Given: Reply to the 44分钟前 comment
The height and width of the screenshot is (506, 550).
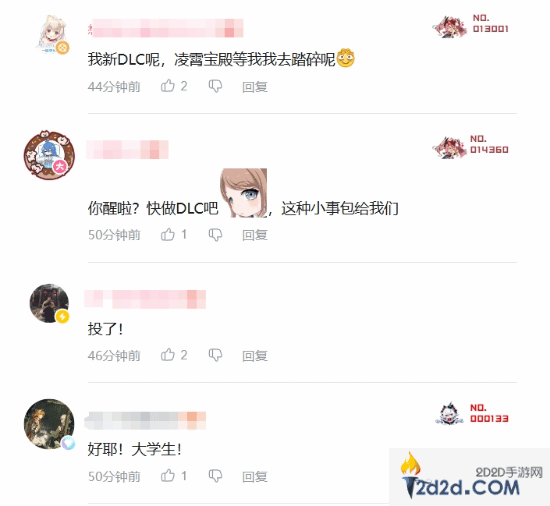Looking at the screenshot, I should [x=255, y=87].
